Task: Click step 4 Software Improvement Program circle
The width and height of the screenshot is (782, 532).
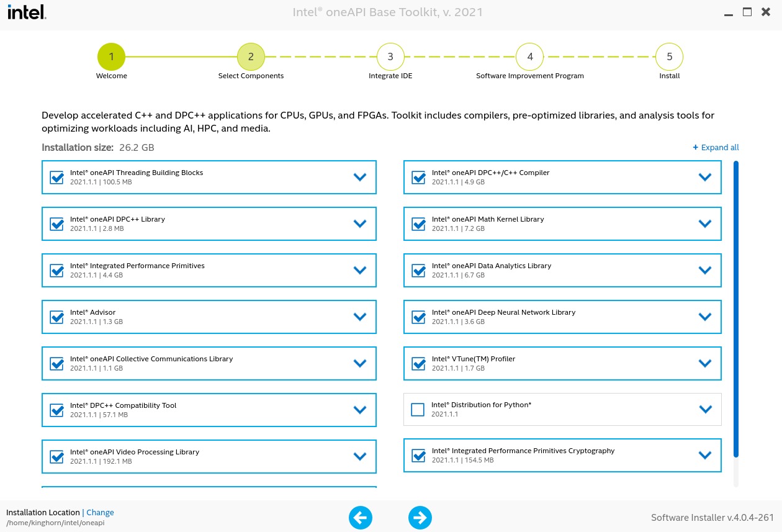Action: coord(530,56)
